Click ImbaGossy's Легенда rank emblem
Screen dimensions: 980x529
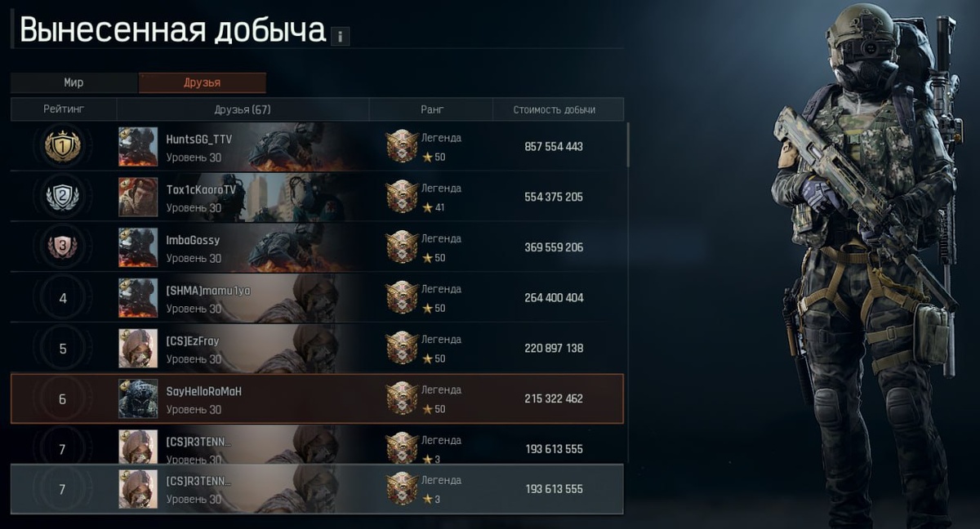pyautogui.click(x=402, y=247)
